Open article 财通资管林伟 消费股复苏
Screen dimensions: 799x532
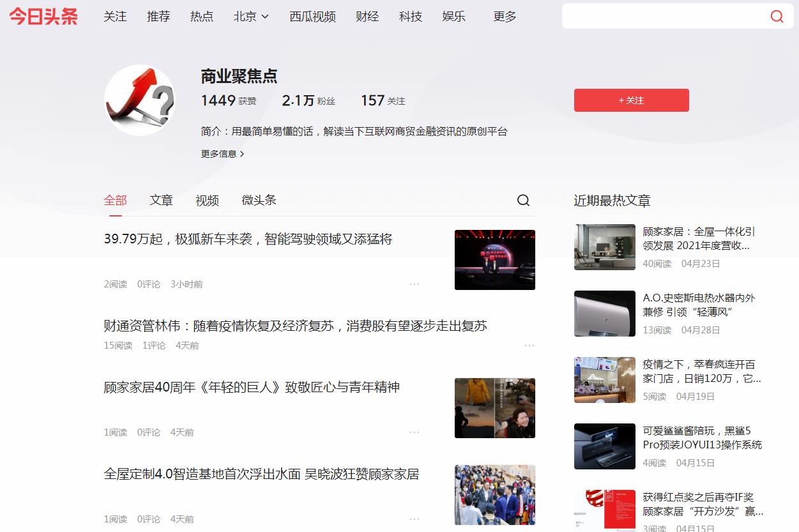(x=296, y=326)
